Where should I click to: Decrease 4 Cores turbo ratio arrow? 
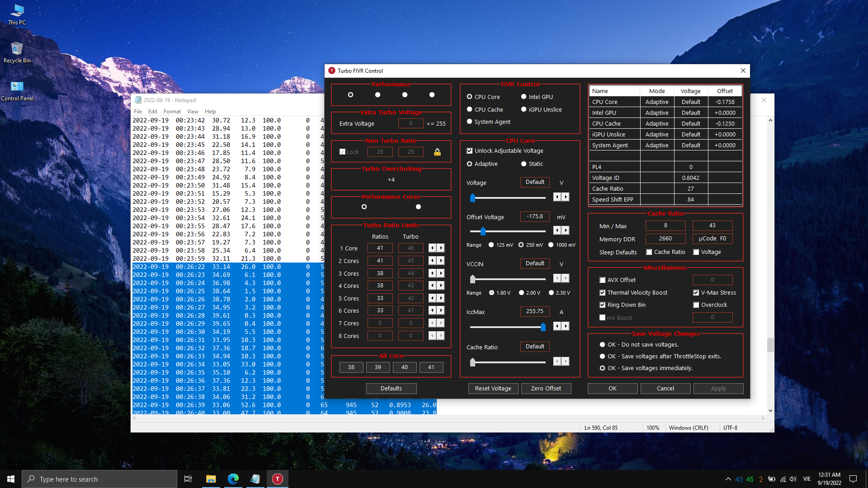point(432,286)
